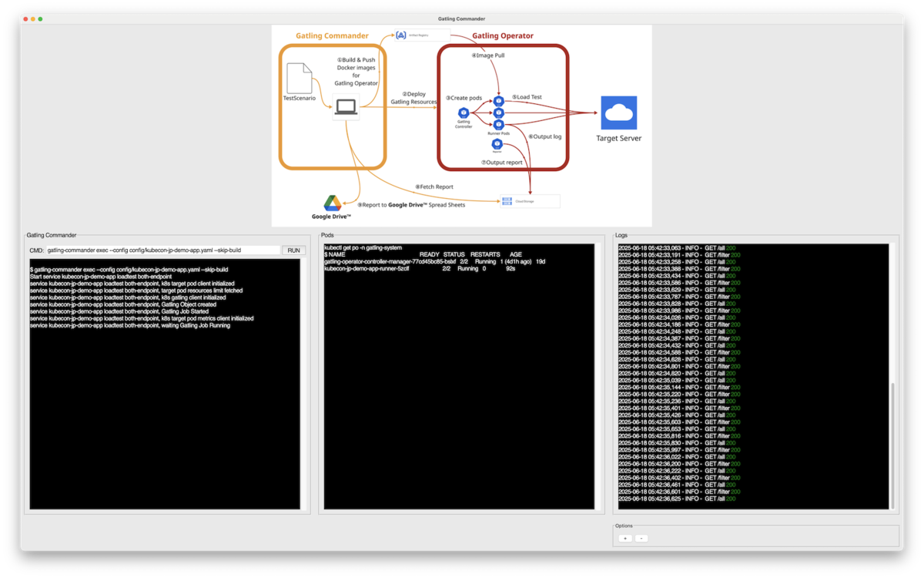Click the Reporter pod icon

[497, 144]
